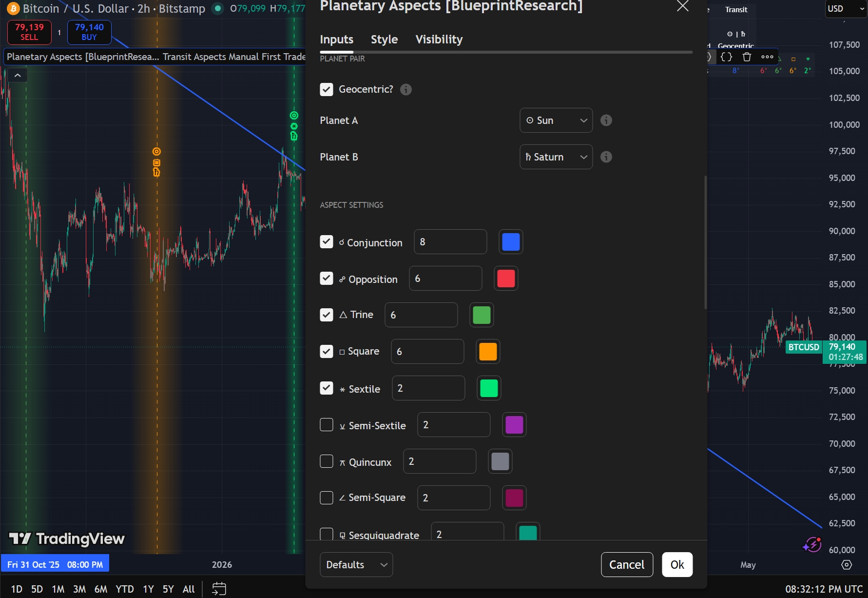The height and width of the screenshot is (598, 868).
Task: Enable the Sesquiquadrate aspect checkbox
Action: [327, 534]
